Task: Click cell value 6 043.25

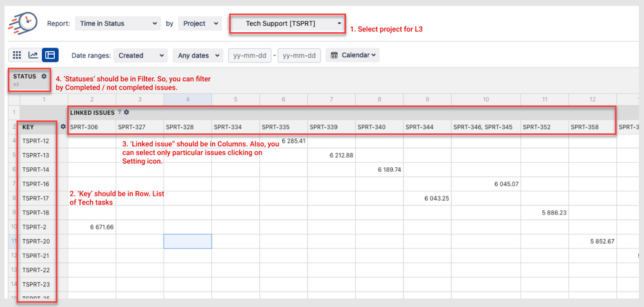Action: pos(436,198)
